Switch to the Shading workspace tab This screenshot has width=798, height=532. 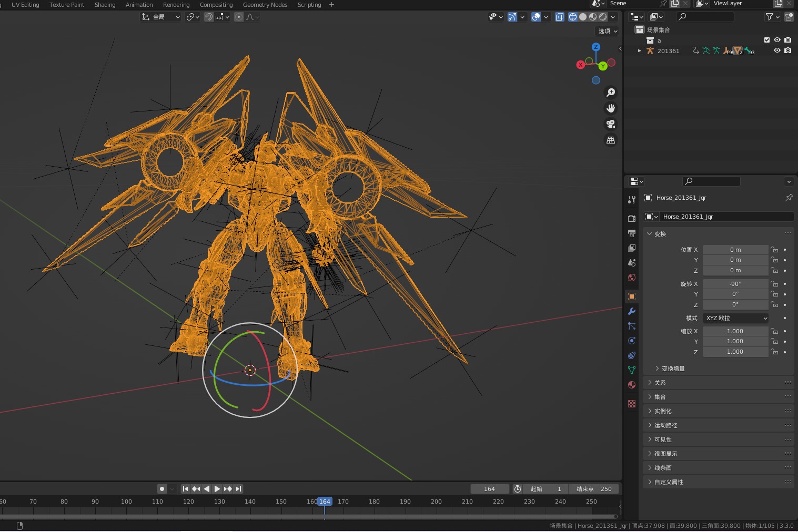(x=105, y=5)
